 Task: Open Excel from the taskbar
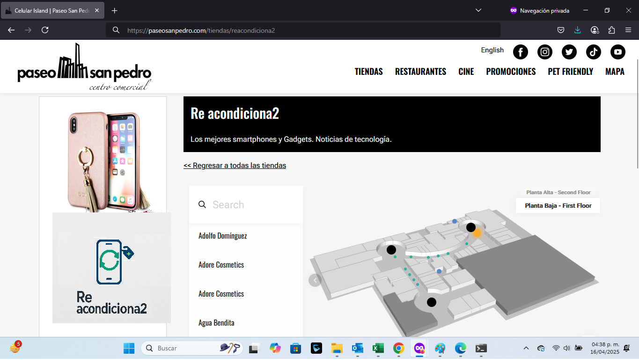coord(378,349)
